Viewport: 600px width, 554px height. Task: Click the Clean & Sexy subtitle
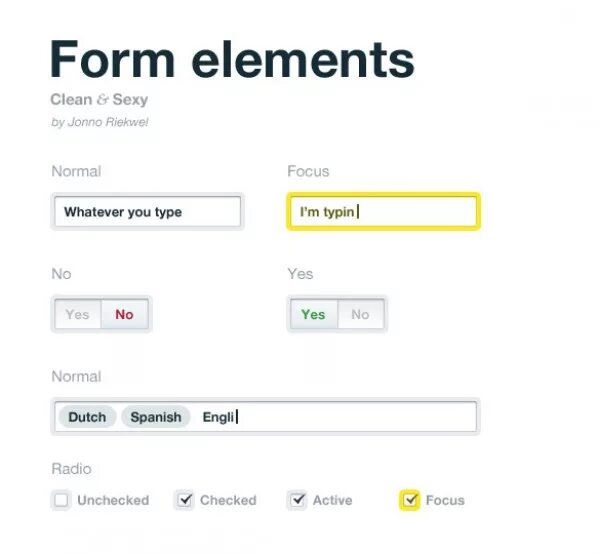click(99, 100)
